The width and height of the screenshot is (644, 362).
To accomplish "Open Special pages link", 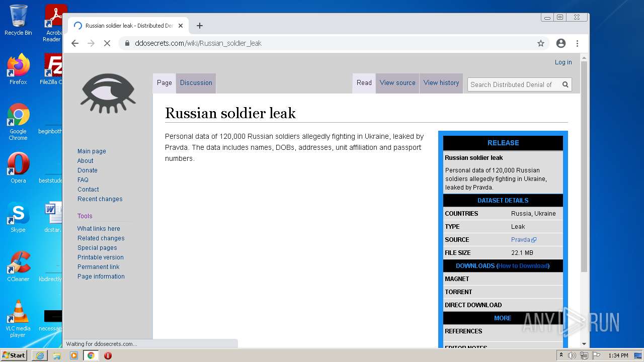I will tap(97, 248).
